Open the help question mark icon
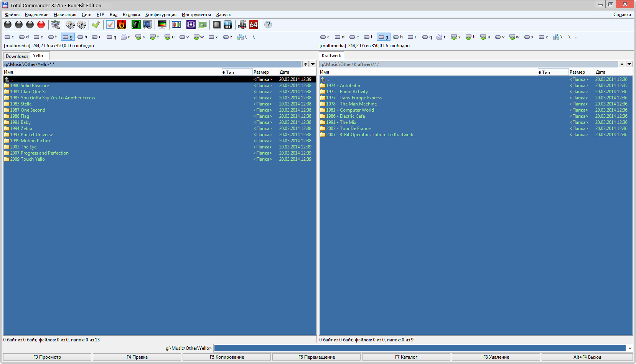This screenshot has height=364, width=636. [268, 25]
